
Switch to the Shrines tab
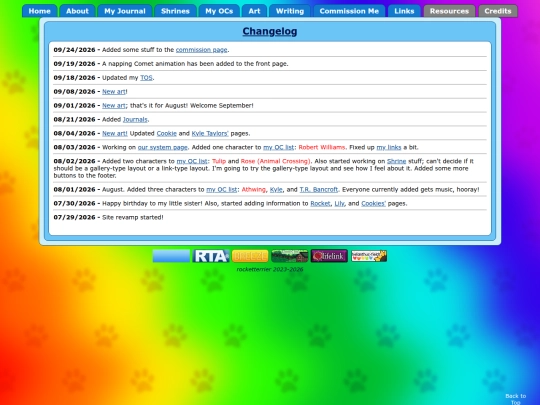175,11
